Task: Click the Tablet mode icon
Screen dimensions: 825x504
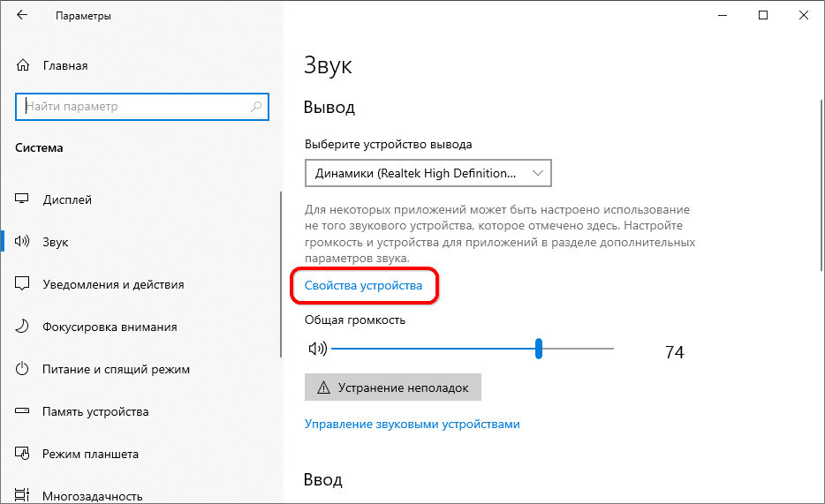Action: coord(23,454)
